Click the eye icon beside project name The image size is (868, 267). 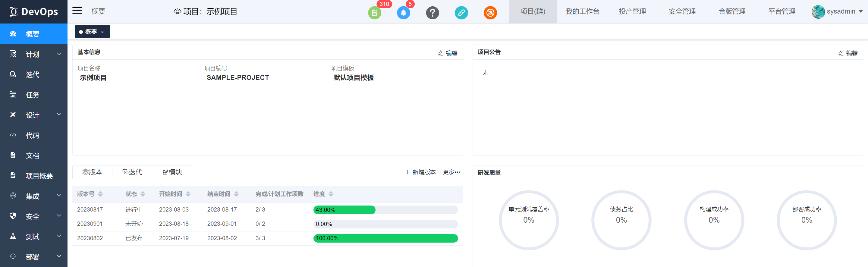[177, 11]
